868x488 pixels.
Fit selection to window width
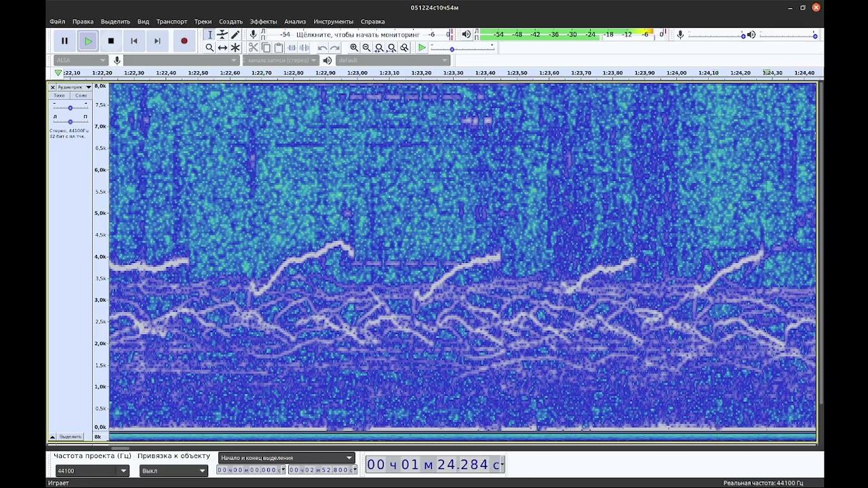pyautogui.click(x=380, y=47)
